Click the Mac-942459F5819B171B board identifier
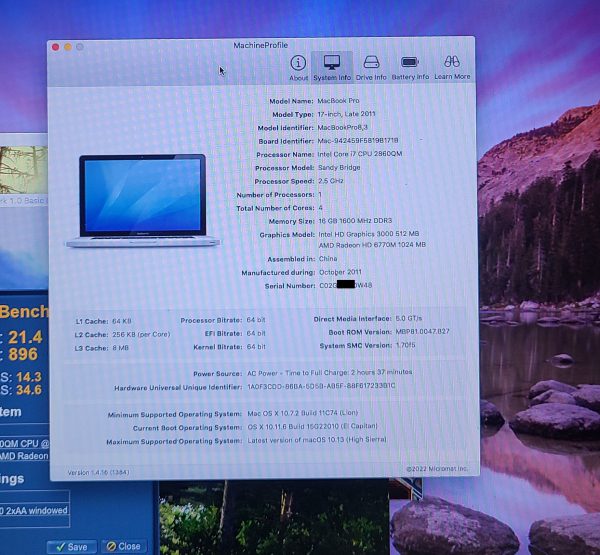The width and height of the screenshot is (600, 555). click(x=358, y=141)
